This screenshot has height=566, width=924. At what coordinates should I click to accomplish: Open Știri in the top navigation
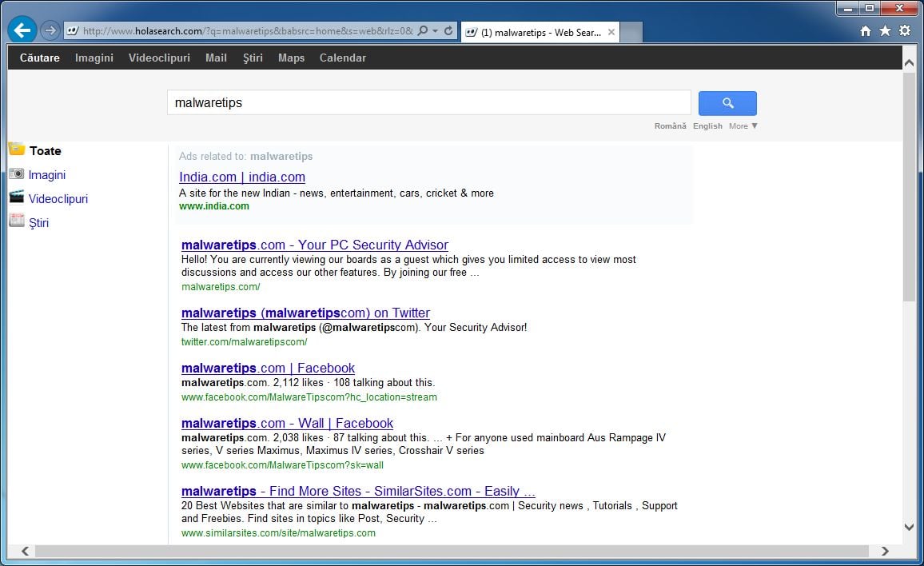click(253, 58)
